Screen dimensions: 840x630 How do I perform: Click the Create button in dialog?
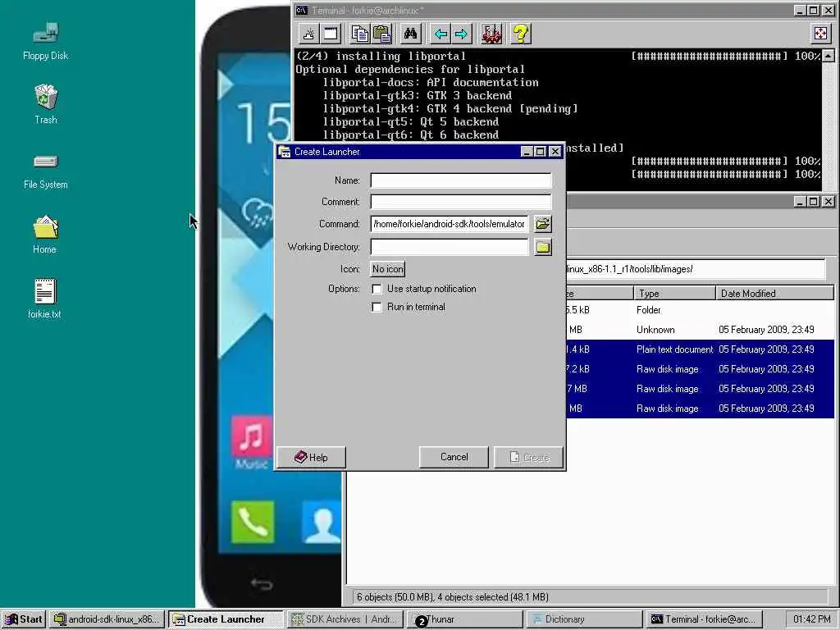tap(529, 458)
